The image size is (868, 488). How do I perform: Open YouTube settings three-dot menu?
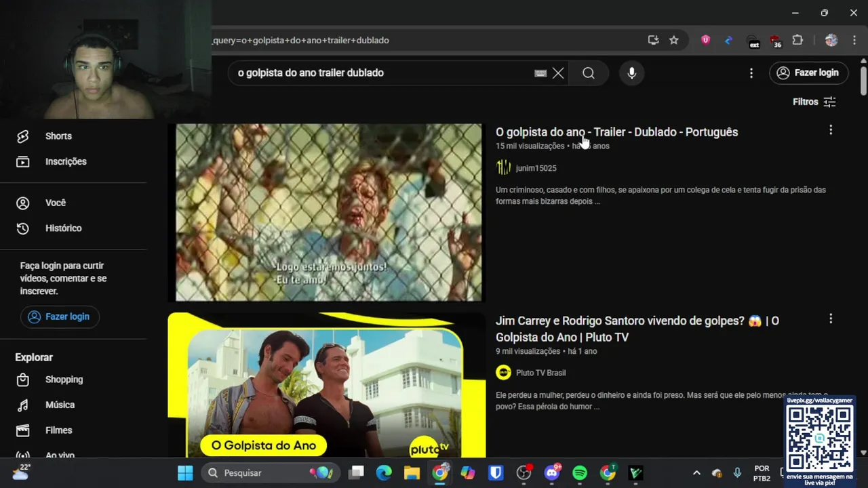[751, 73]
